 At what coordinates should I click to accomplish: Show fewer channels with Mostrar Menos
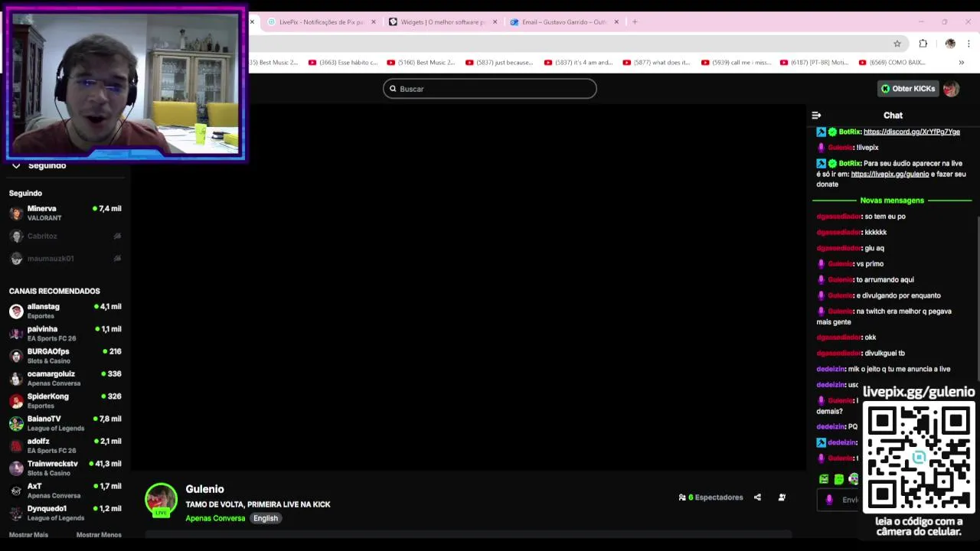(99, 535)
